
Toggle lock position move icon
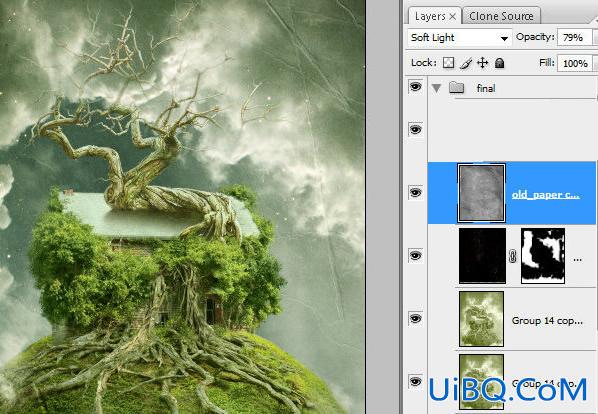click(483, 63)
